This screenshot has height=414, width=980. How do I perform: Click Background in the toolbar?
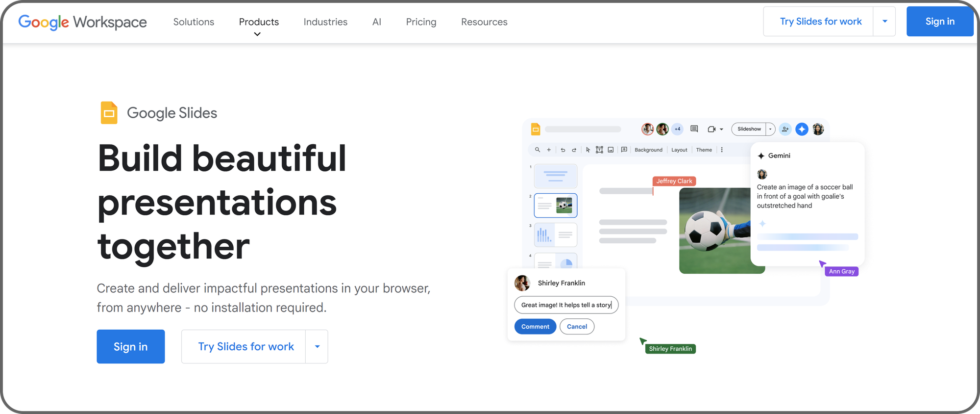[x=648, y=150]
